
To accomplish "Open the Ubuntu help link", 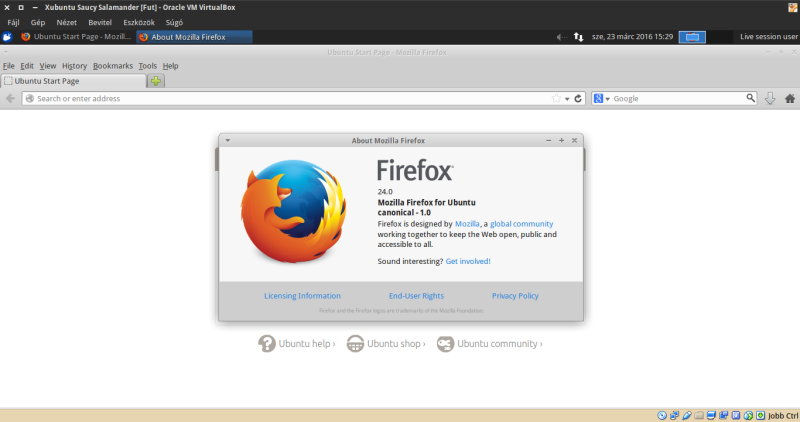I will coord(307,343).
